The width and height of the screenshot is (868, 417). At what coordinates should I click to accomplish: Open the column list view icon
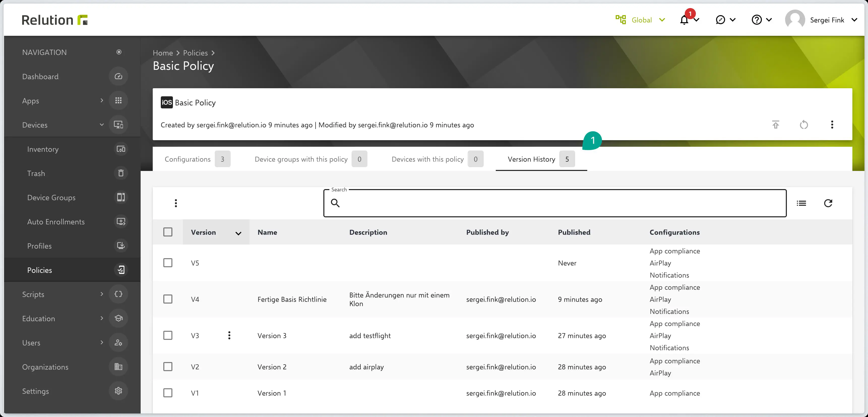point(801,203)
